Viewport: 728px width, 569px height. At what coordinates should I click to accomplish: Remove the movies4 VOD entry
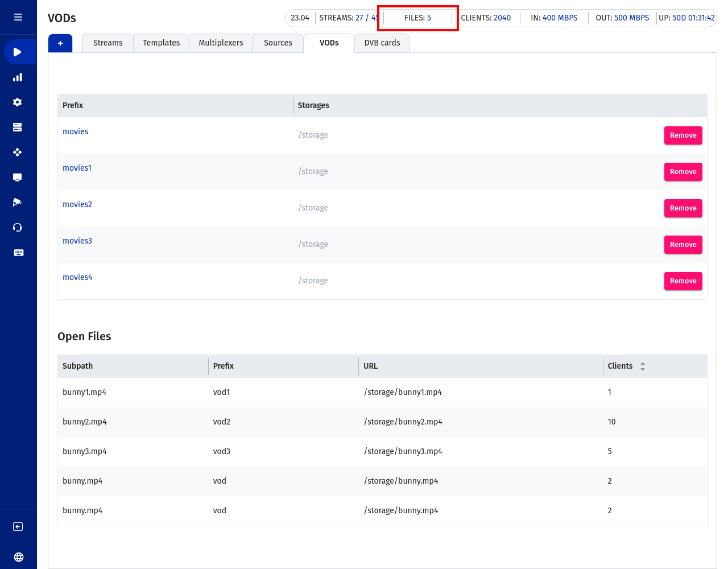682,281
